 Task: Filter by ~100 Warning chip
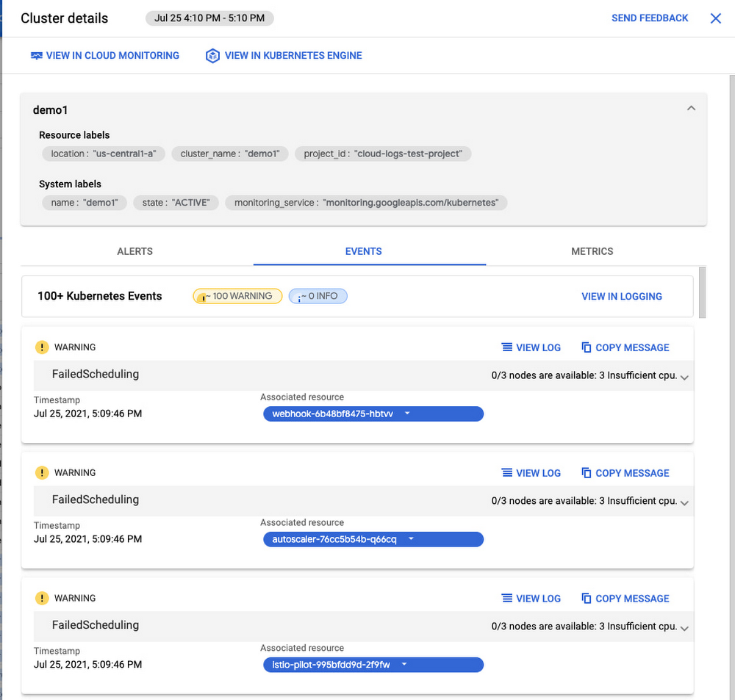tap(237, 296)
